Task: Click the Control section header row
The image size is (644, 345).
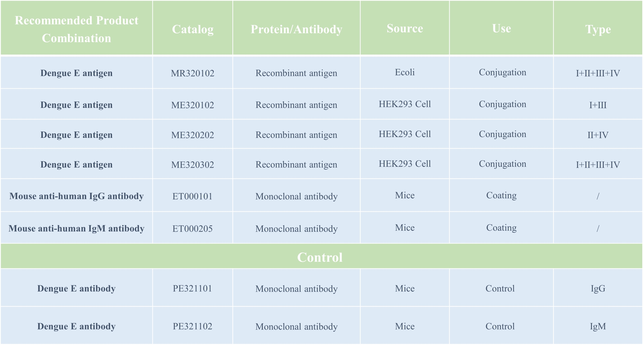Action: (321, 256)
